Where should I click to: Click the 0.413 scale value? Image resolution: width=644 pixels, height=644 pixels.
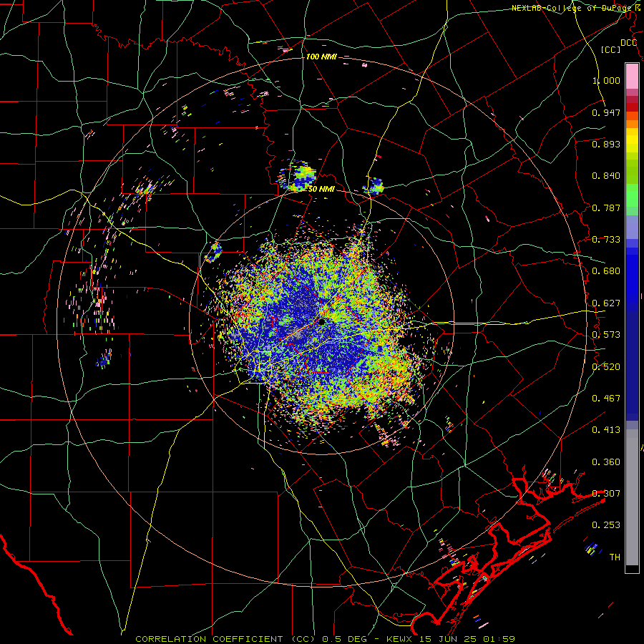tap(606, 430)
